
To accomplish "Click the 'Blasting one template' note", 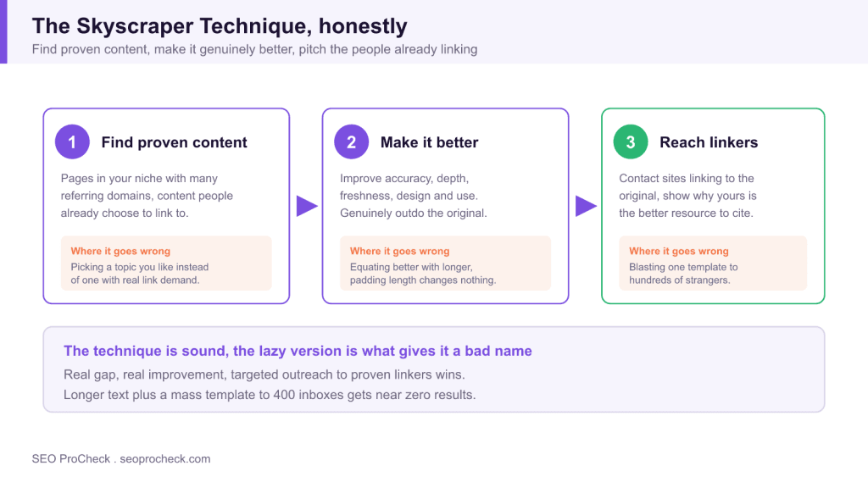I will tap(683, 274).
